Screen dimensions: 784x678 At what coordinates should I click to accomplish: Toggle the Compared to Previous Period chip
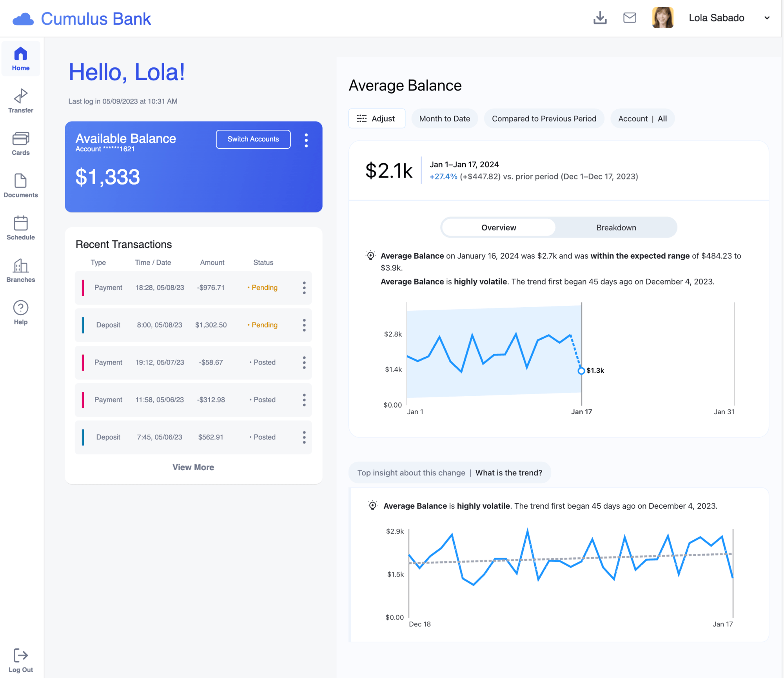click(544, 119)
